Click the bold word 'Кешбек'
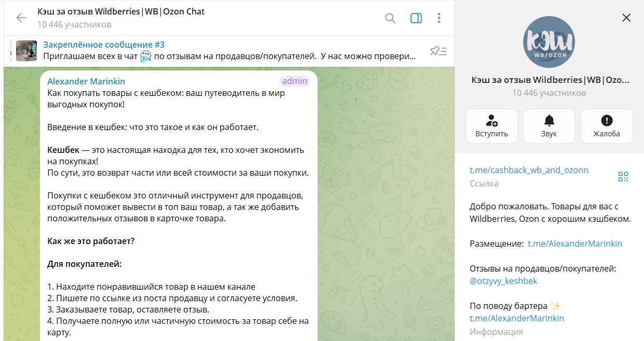The image size is (644, 341). tap(63, 150)
